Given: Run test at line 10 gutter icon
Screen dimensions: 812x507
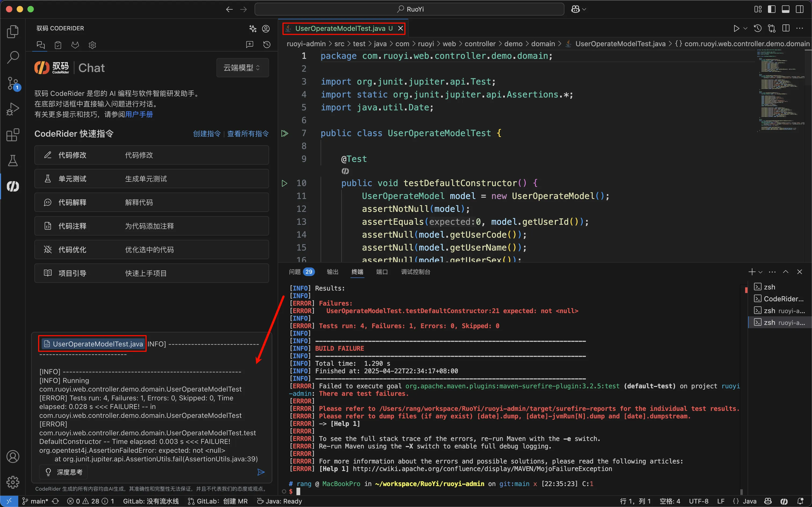Looking at the screenshot, I should [x=284, y=183].
